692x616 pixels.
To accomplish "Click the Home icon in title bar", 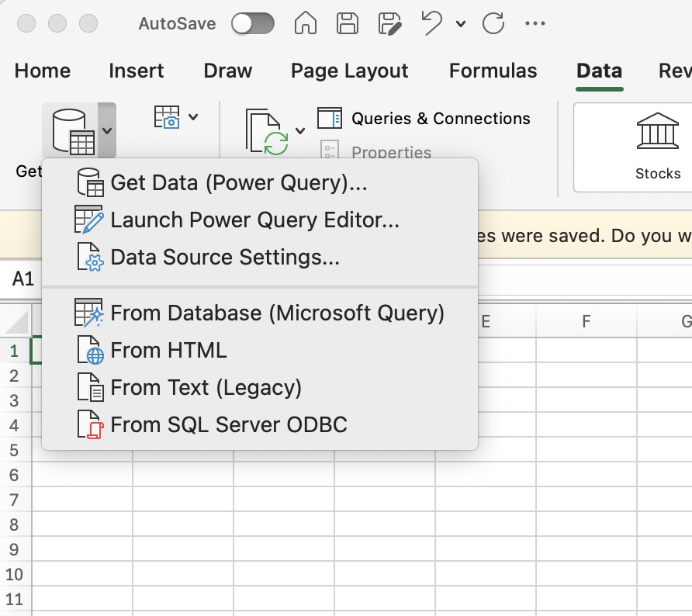I will 306,23.
